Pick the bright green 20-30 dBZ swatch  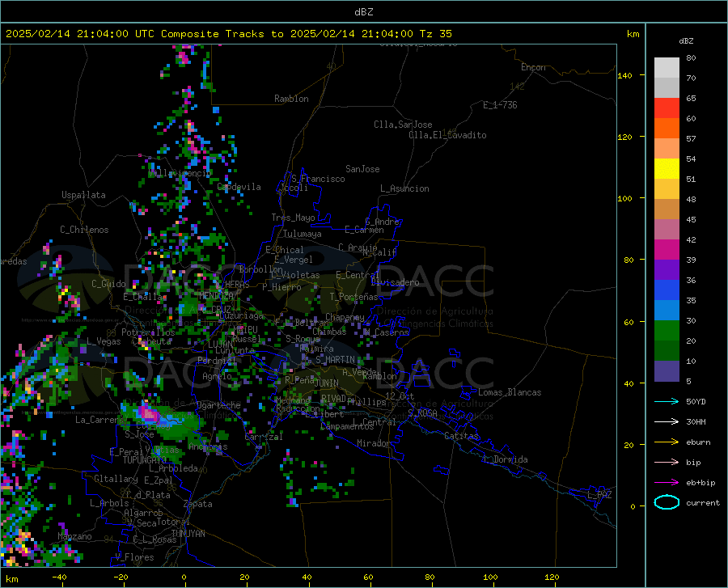(x=667, y=331)
